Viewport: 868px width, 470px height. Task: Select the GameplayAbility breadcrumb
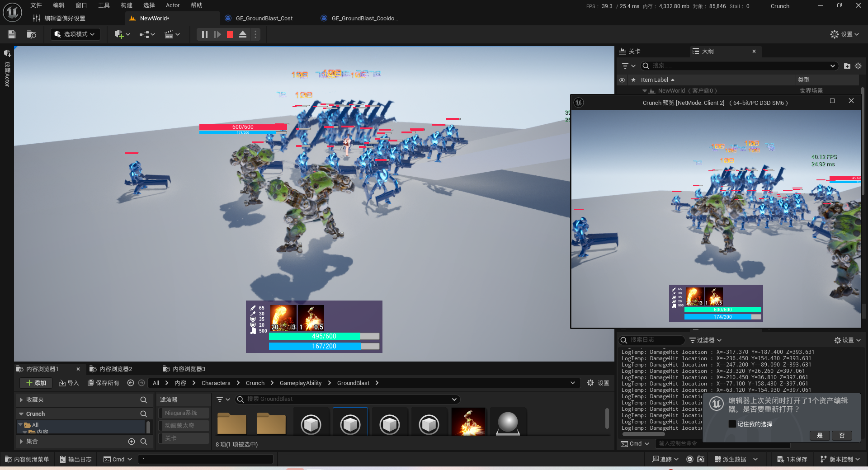point(301,383)
